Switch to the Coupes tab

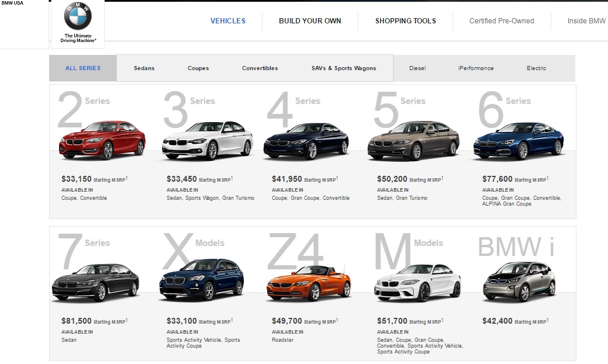[198, 68]
